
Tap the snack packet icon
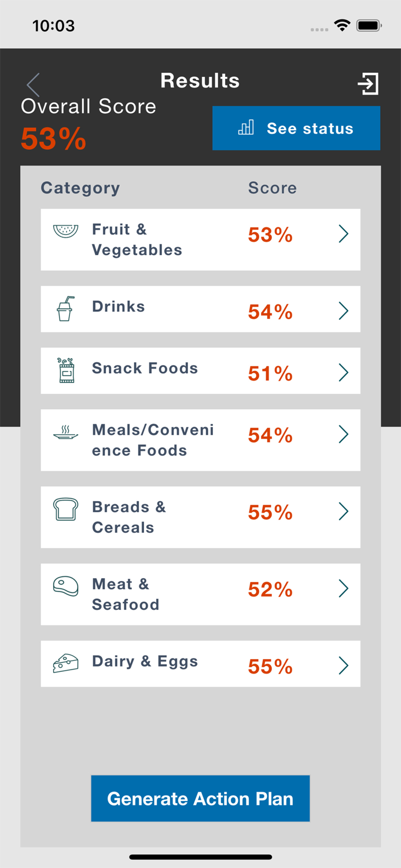pos(66,370)
